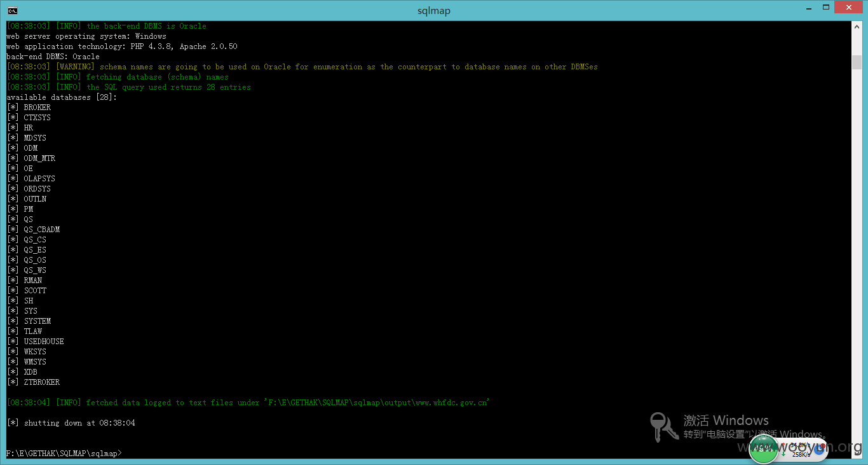Click the QS_ES database entry
Viewport: 868px width, 465px height.
tap(27, 250)
